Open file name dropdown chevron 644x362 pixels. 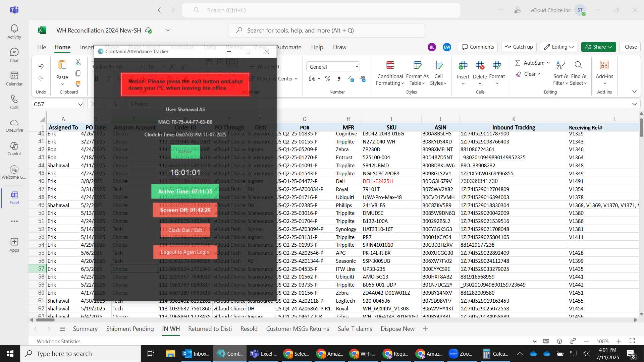click(168, 31)
